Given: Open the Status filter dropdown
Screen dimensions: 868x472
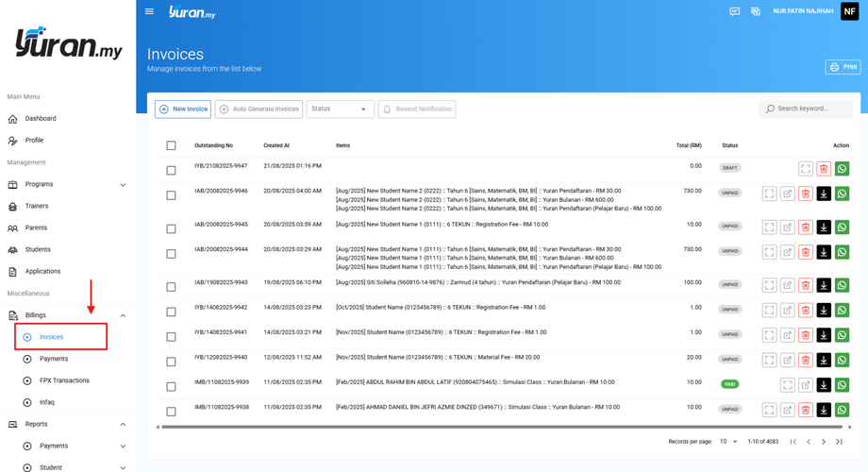Looking at the screenshot, I should click(340, 110).
